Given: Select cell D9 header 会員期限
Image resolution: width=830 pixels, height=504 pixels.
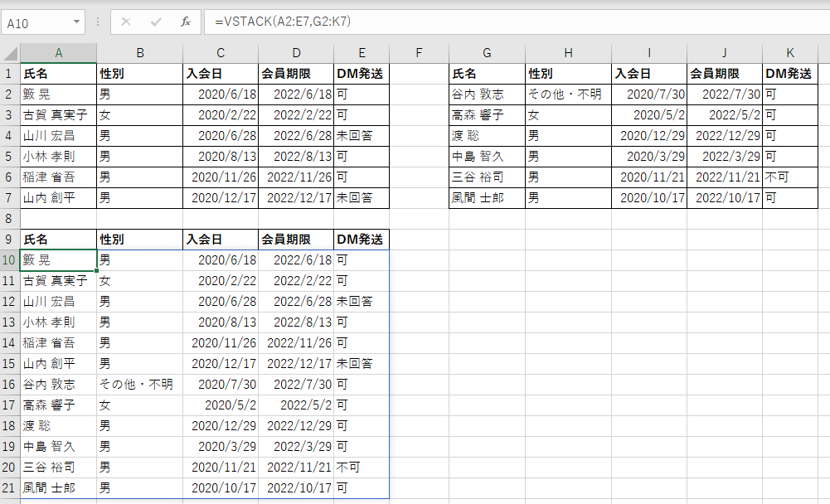Looking at the screenshot, I should tap(296, 240).
